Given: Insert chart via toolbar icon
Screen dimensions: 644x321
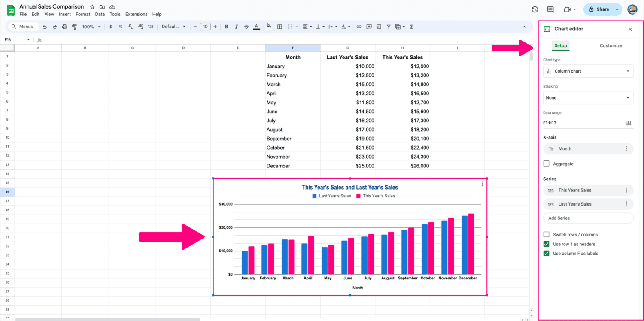Looking at the screenshot, I should (379, 27).
